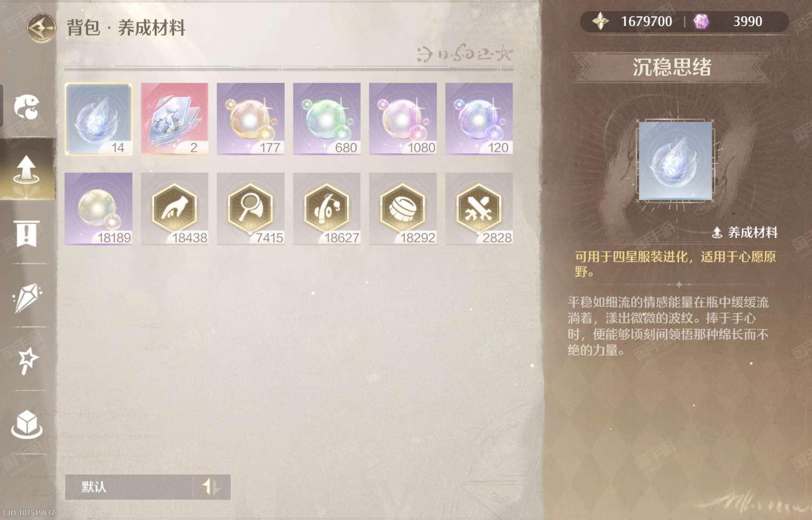Open the 默认 sort dropdown
Viewport: 812px width, 520px height.
coord(129,487)
